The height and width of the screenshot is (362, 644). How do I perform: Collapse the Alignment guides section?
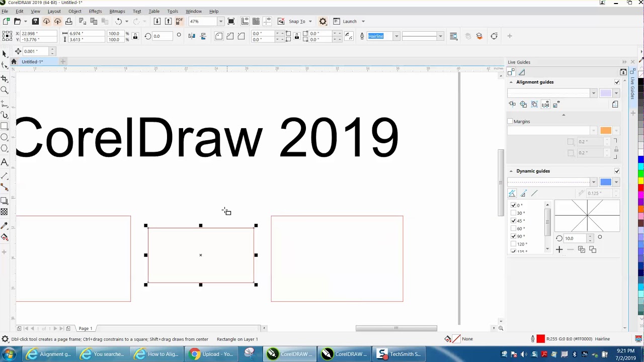pos(511,82)
